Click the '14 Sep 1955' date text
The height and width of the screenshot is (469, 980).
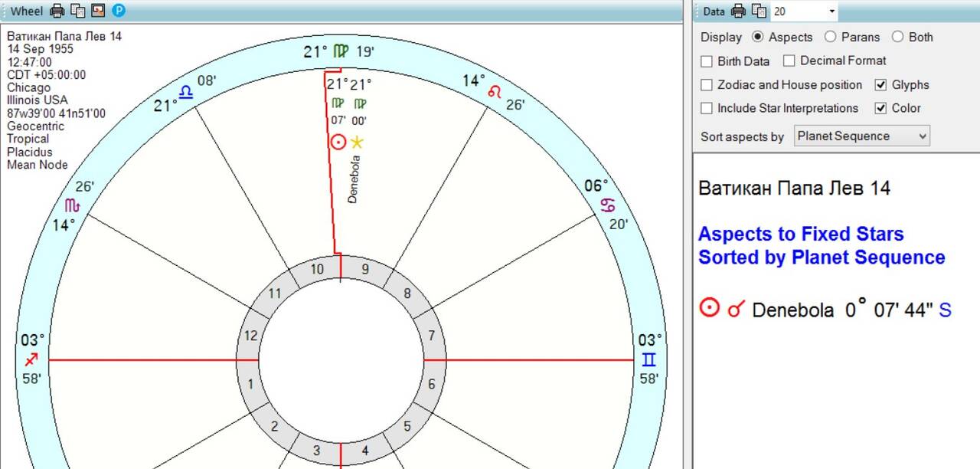pyautogui.click(x=41, y=49)
